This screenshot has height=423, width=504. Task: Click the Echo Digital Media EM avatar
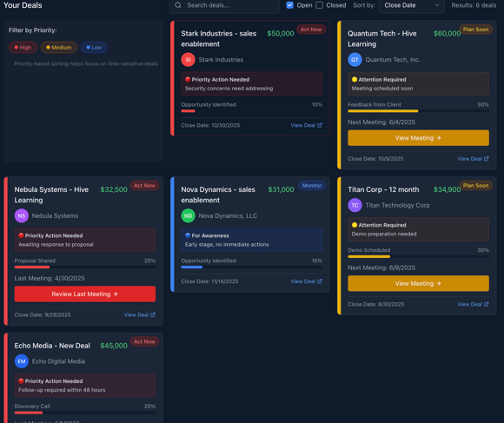click(22, 361)
